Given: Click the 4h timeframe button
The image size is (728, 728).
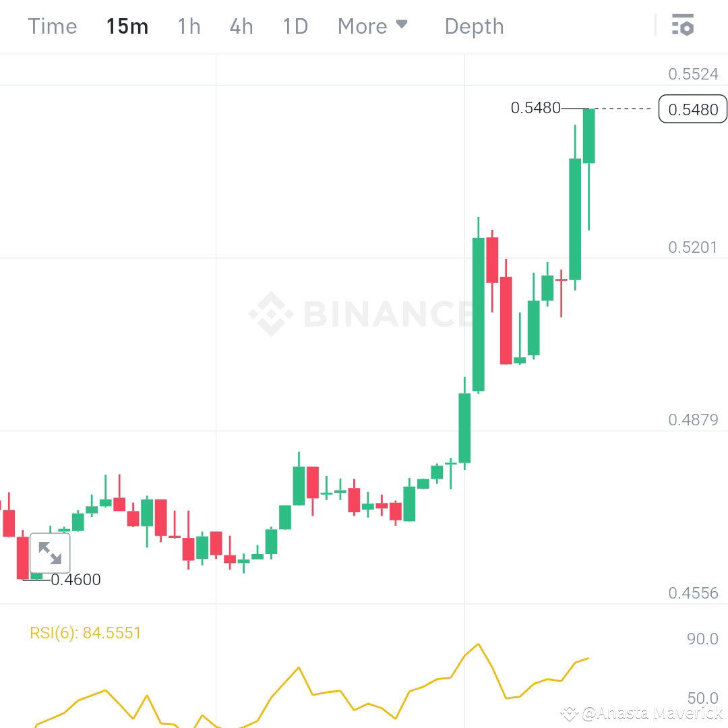Looking at the screenshot, I should tap(241, 26).
